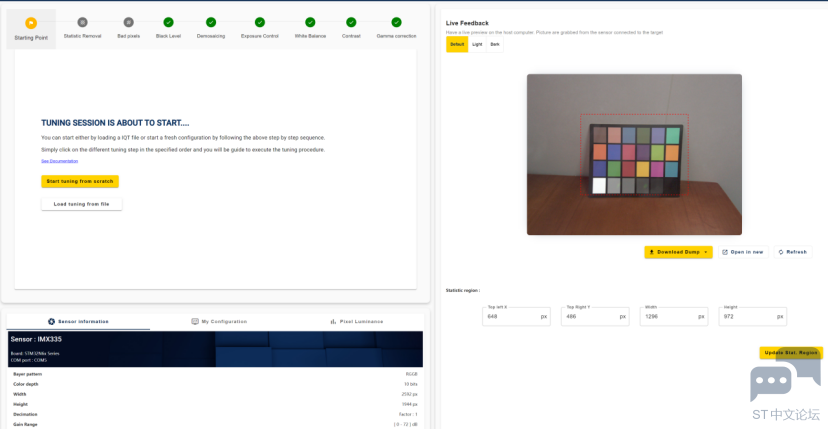Image resolution: width=829 pixels, height=430 pixels.
Task: Open the See Documentation link
Action: click(60, 161)
